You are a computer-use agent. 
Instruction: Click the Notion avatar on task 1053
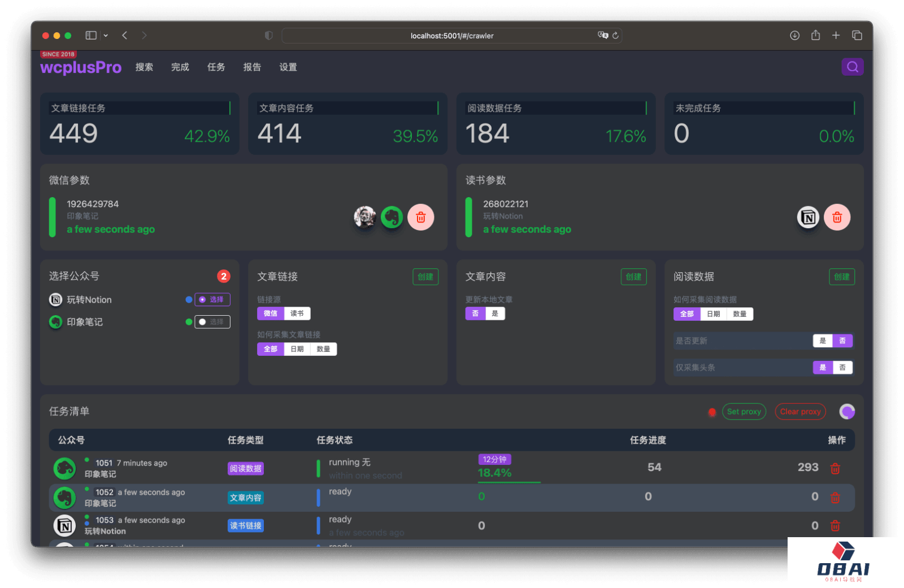(x=64, y=526)
